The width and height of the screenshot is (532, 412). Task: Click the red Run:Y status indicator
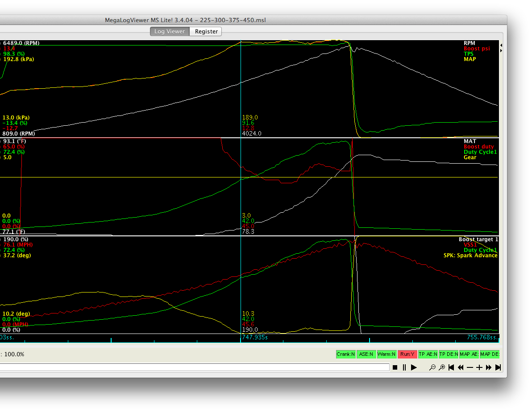click(407, 354)
